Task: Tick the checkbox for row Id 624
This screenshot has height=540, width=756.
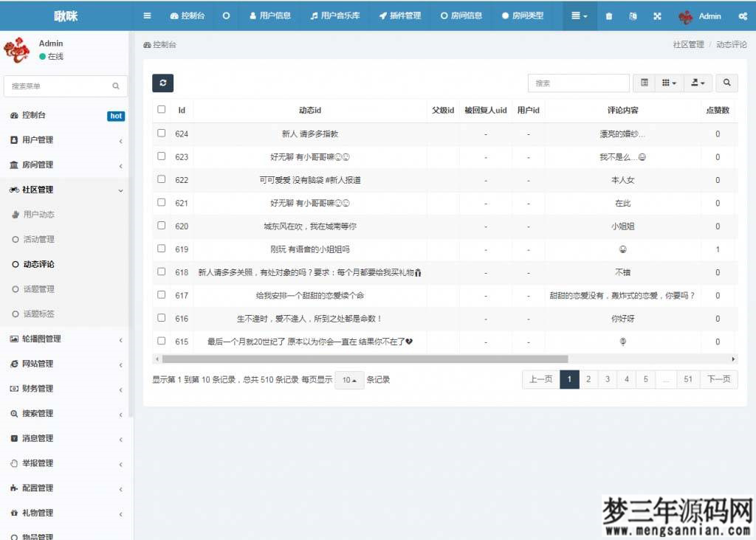Action: click(x=161, y=134)
